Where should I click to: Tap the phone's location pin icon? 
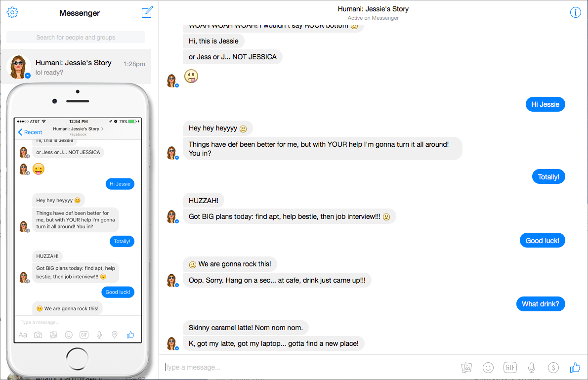115,335
